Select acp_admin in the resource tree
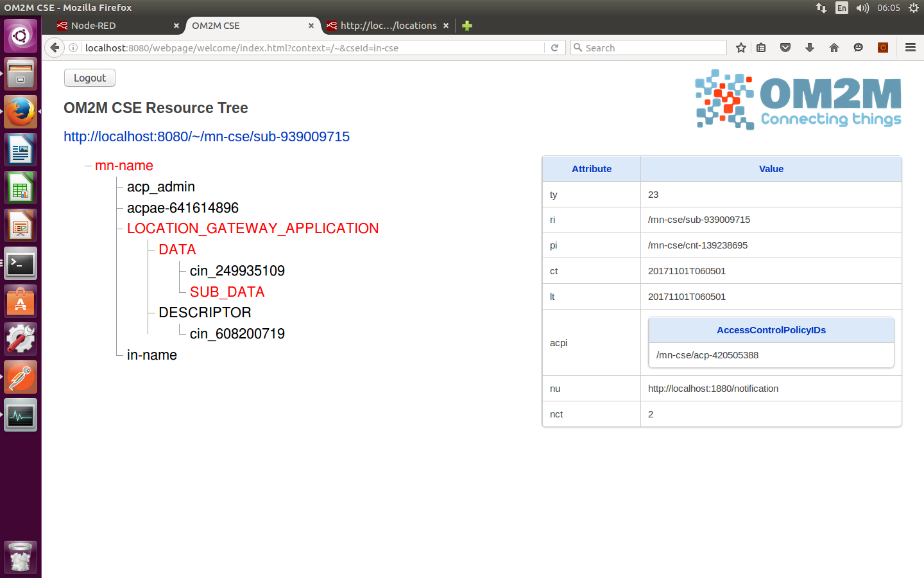 (x=161, y=187)
